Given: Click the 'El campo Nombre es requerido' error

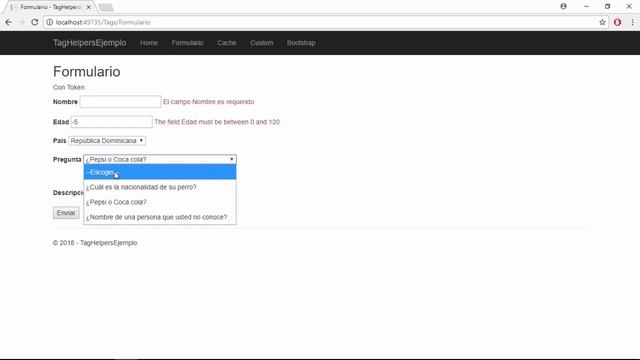Looking at the screenshot, I should [x=209, y=102].
